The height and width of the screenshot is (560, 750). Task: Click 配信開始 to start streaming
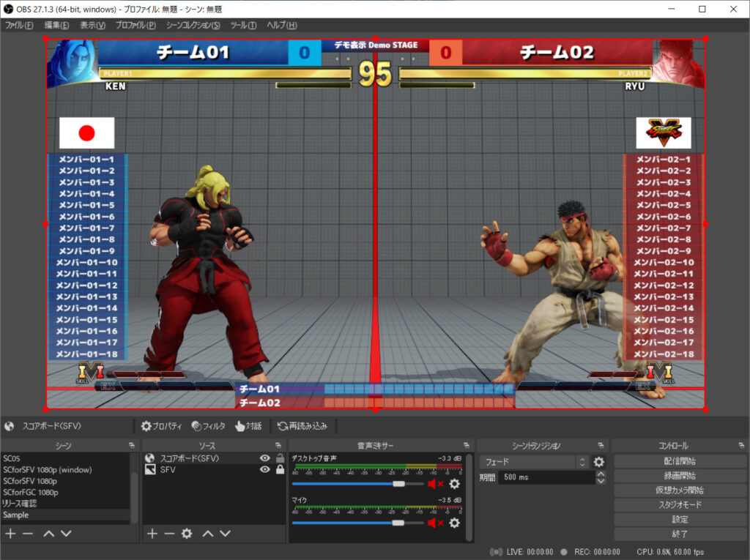click(x=680, y=461)
